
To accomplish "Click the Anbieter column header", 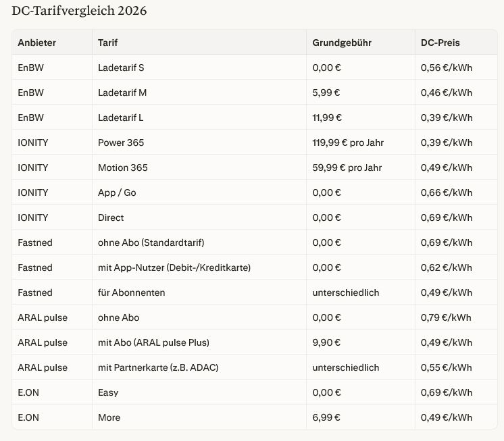I will point(37,43).
